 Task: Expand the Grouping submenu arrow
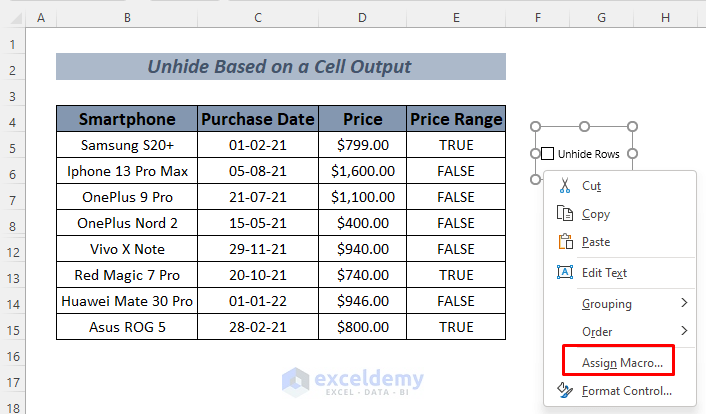click(684, 303)
